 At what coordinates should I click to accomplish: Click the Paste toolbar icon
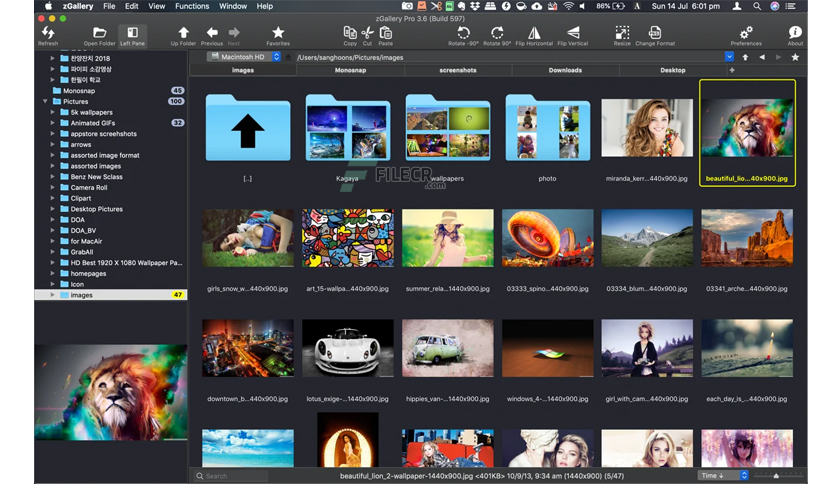[385, 36]
